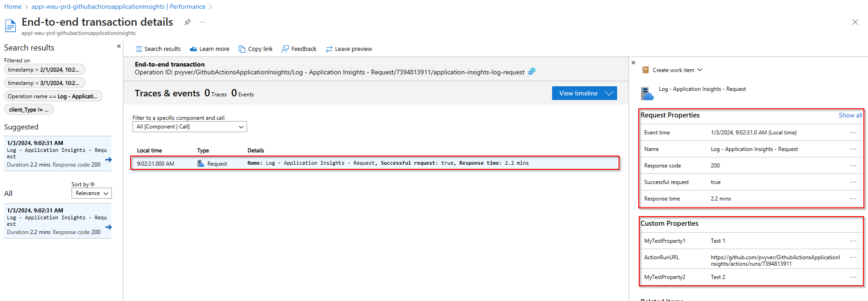Screen dimensions: 868x301
Task: Open the component and call filter dropdown
Action: pyautogui.click(x=190, y=127)
